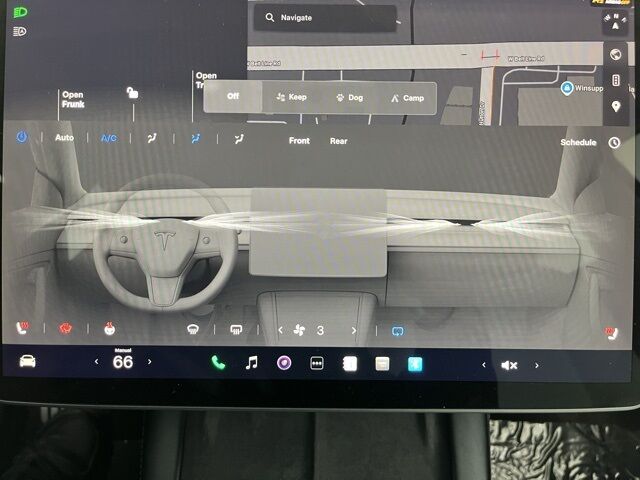Image resolution: width=640 pixels, height=480 pixels.
Task: Toggle the rear window defroster
Action: (x=236, y=329)
